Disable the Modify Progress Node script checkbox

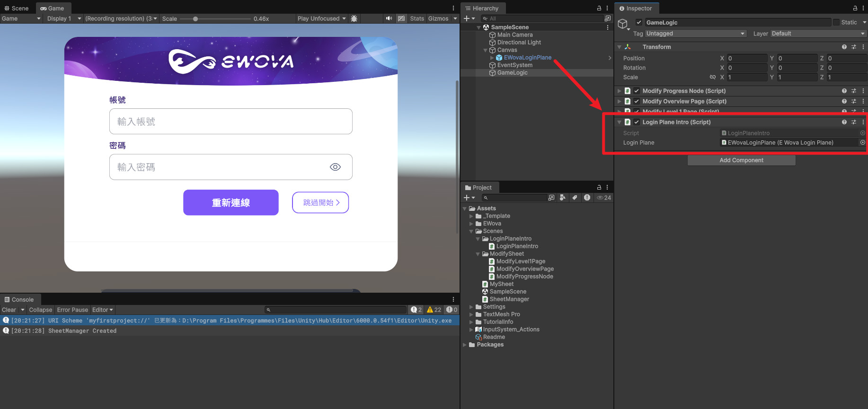coord(637,91)
